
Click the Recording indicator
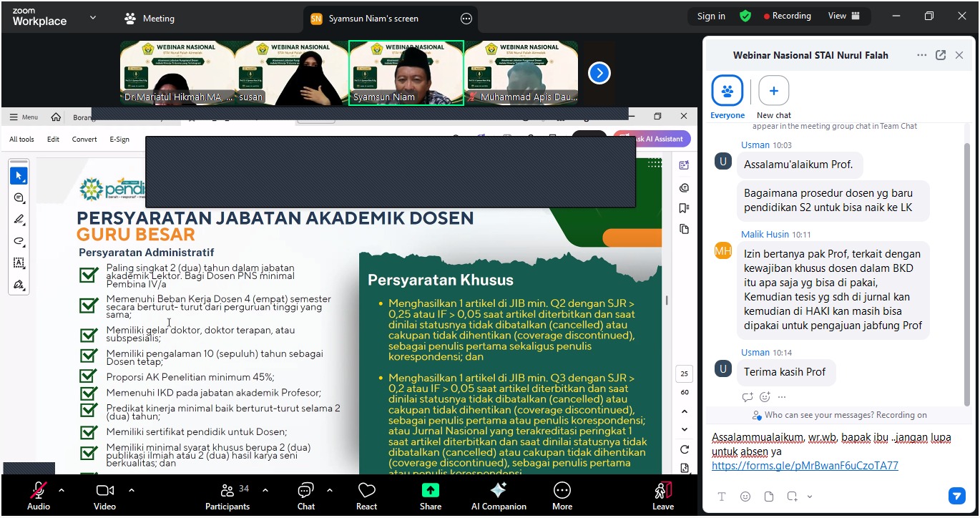(787, 16)
